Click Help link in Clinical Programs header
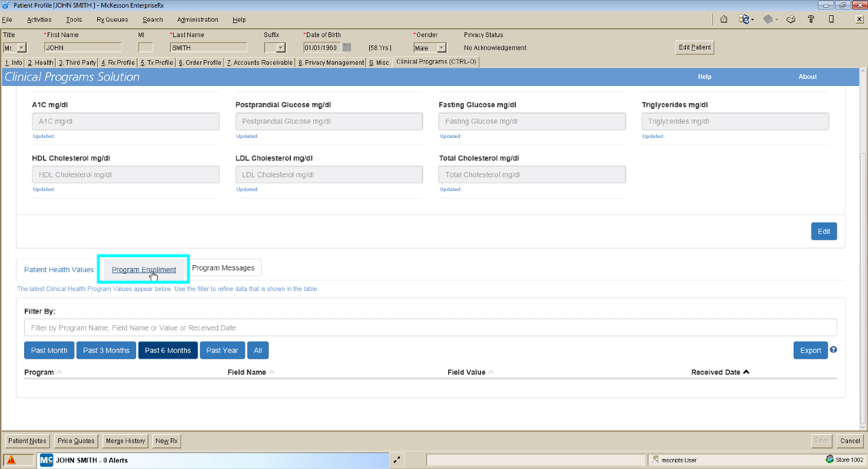The image size is (868, 469). [705, 77]
